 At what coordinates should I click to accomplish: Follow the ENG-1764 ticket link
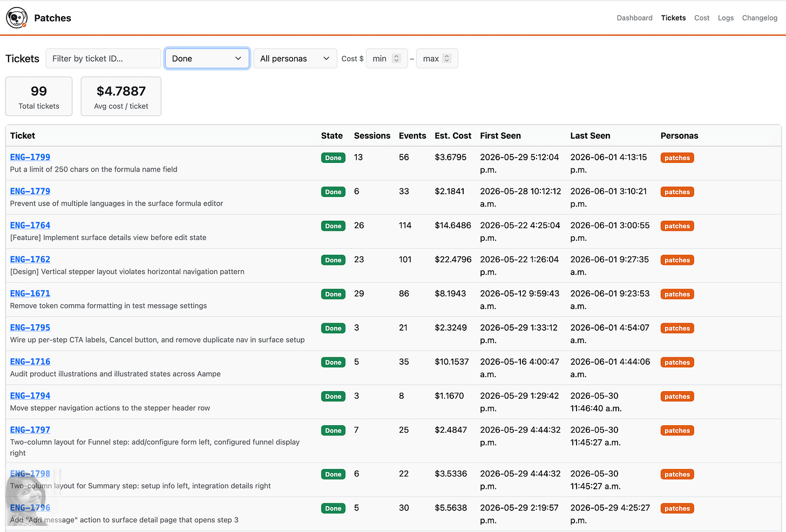click(x=30, y=225)
